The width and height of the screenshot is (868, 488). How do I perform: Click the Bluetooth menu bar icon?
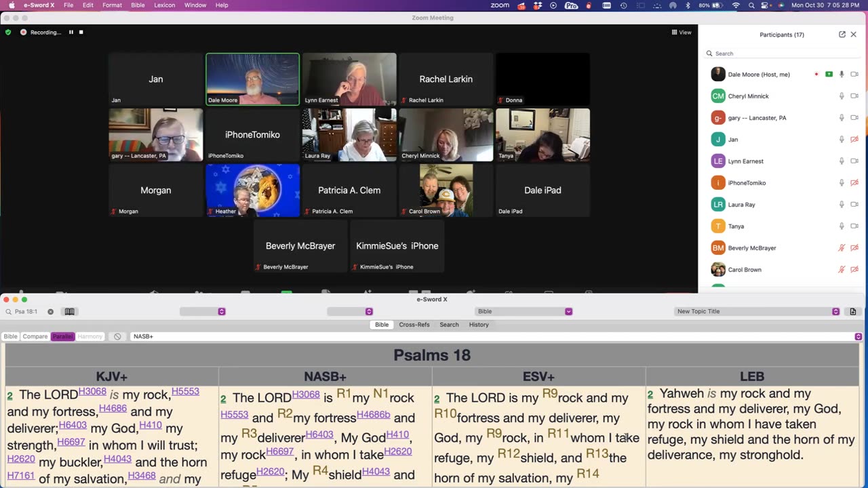[688, 5]
